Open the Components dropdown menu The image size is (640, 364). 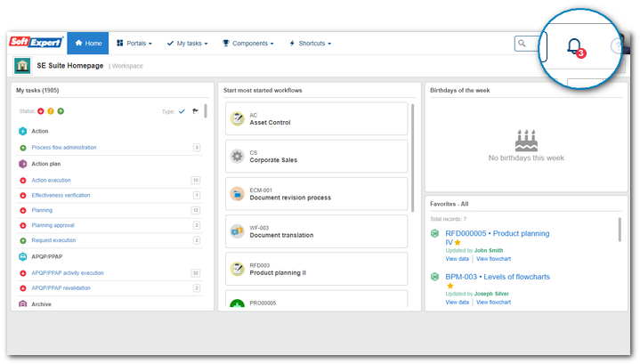247,44
